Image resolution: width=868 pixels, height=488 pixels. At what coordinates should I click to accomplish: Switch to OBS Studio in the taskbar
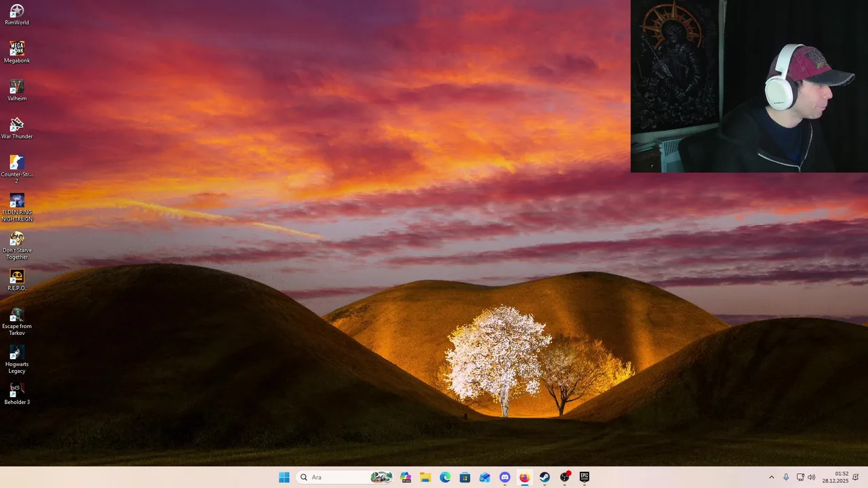point(564,477)
